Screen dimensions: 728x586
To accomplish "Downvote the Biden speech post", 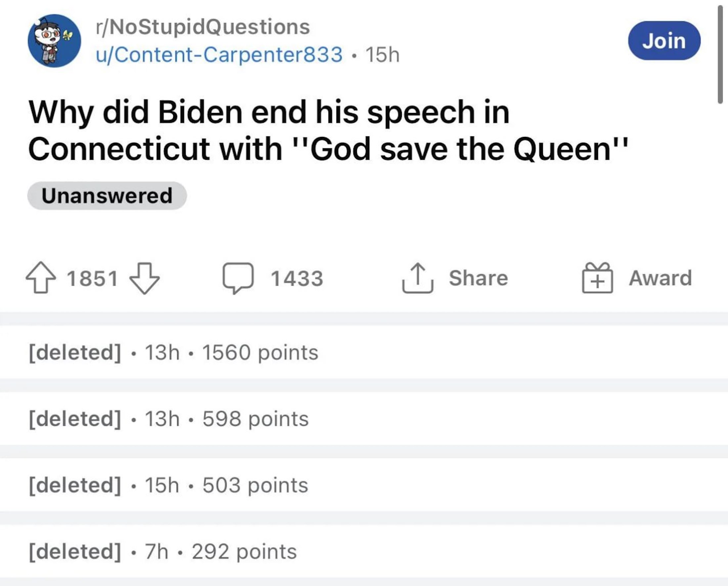I will [x=145, y=278].
